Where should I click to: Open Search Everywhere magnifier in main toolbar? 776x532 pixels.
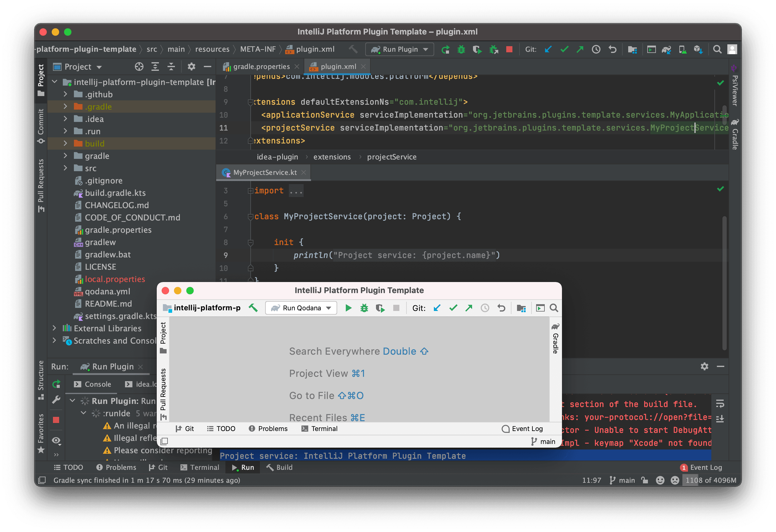(x=717, y=49)
